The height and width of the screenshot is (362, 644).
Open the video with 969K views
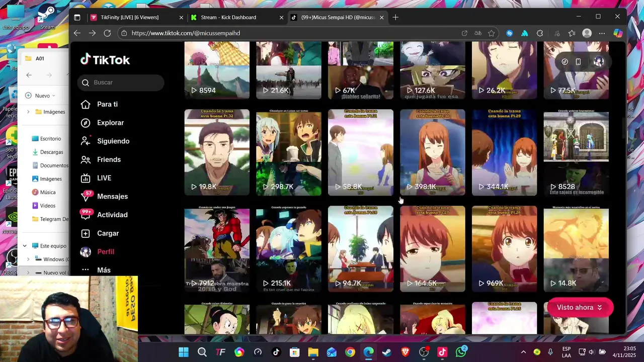coord(505,249)
